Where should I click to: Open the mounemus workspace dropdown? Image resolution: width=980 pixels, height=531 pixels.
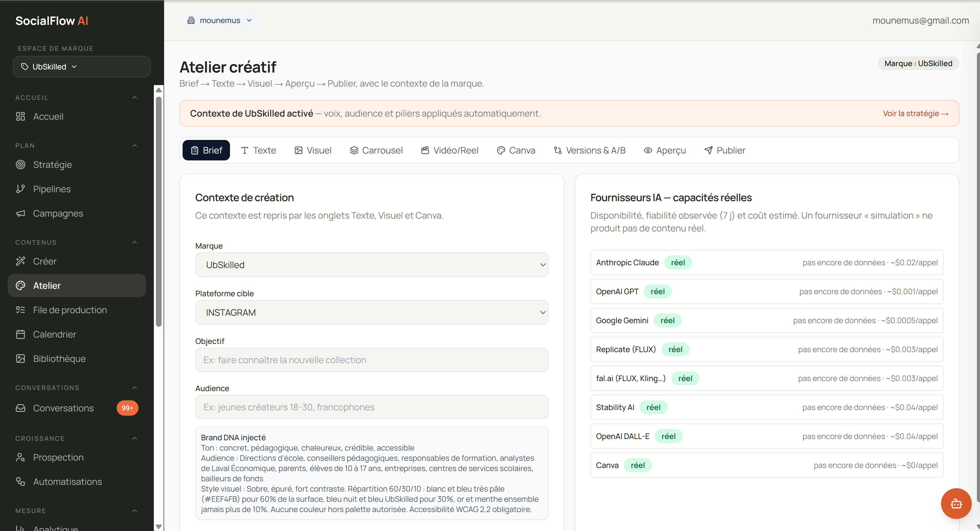tap(220, 20)
